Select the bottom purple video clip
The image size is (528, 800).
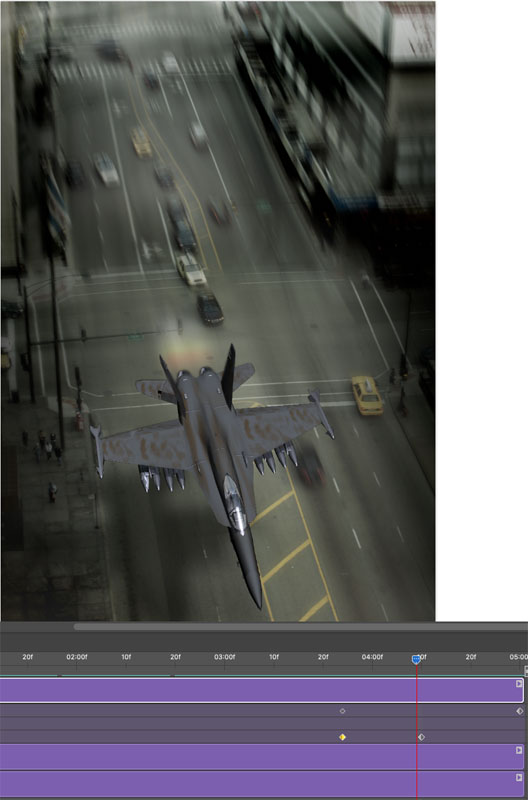click(x=261, y=784)
